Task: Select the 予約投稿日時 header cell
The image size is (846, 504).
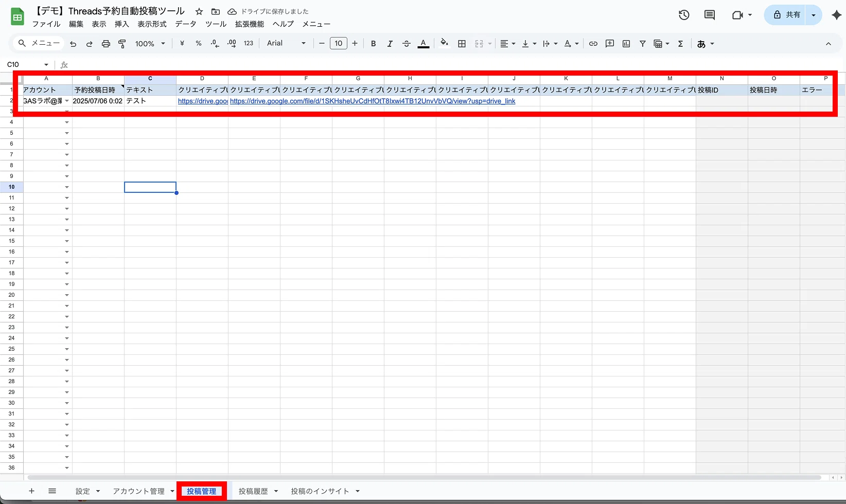Action: tap(98, 90)
